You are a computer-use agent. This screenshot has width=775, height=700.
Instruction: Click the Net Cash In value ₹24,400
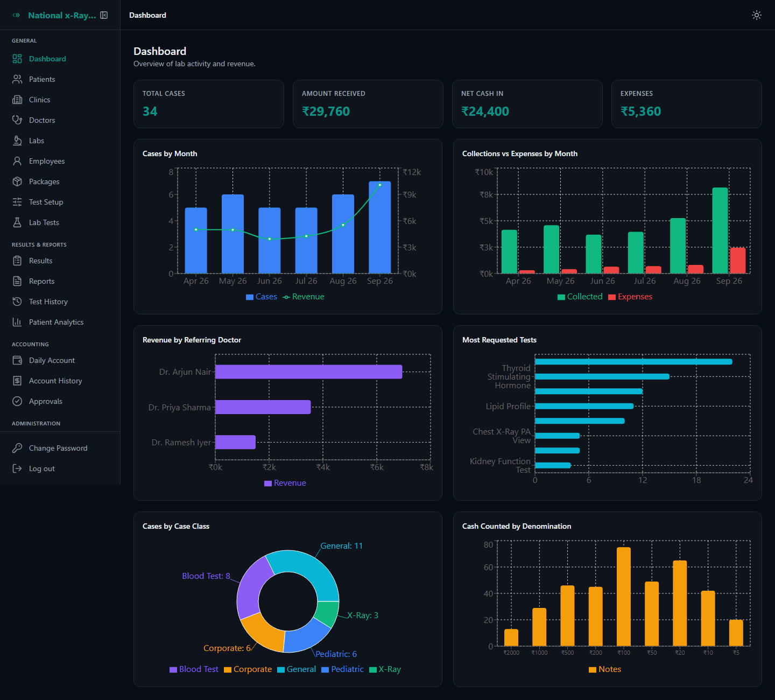[x=485, y=111]
